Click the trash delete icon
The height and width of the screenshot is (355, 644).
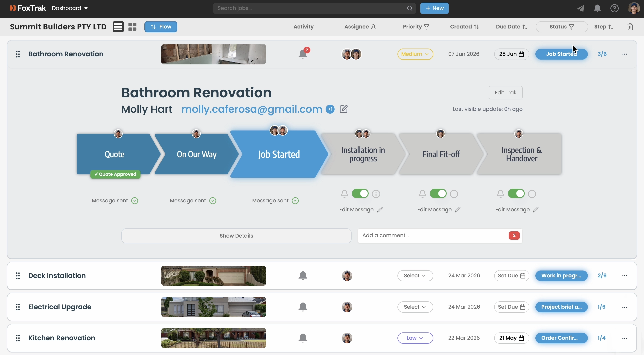click(630, 27)
